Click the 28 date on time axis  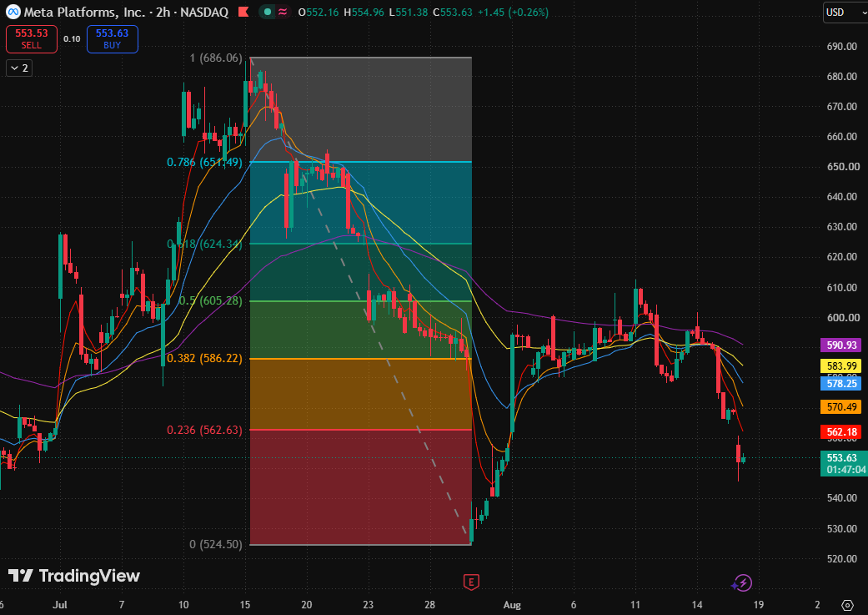coord(429,604)
